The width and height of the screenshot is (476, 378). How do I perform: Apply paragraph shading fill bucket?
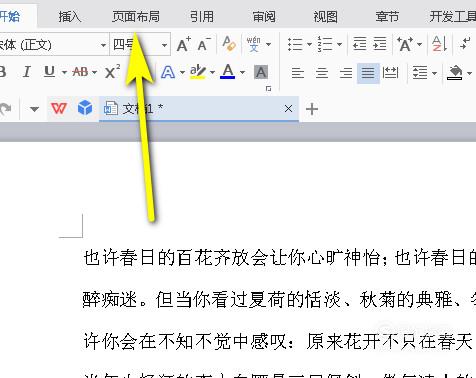[x=455, y=72]
